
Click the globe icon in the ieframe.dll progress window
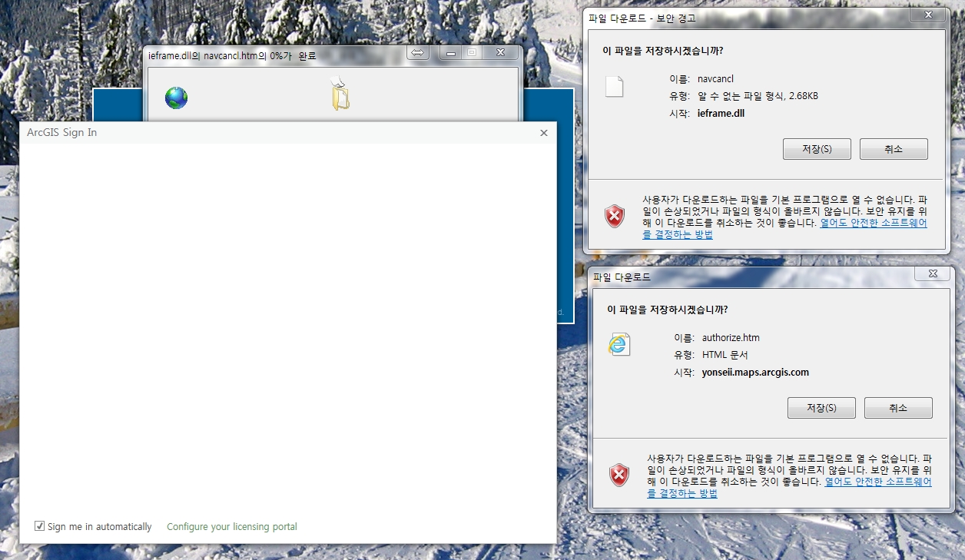point(176,98)
